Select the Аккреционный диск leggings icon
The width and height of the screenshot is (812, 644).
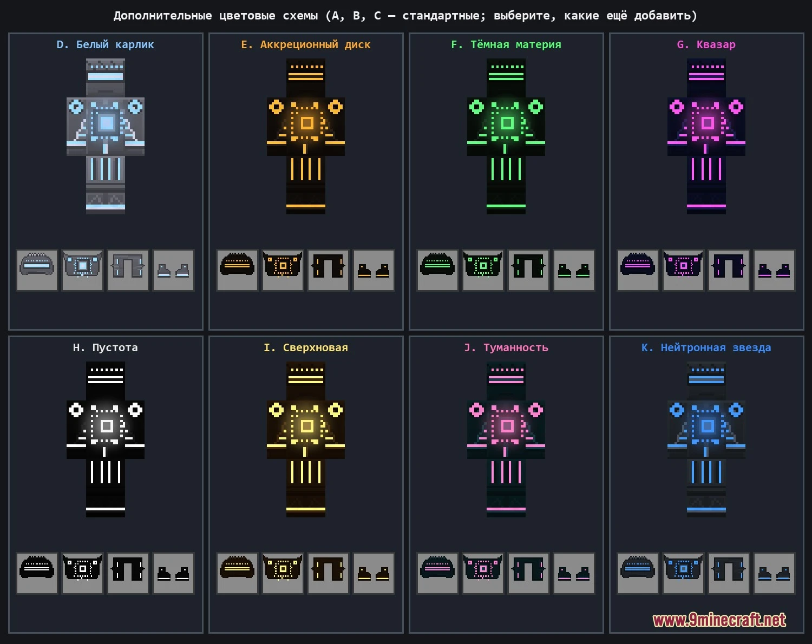(x=328, y=270)
